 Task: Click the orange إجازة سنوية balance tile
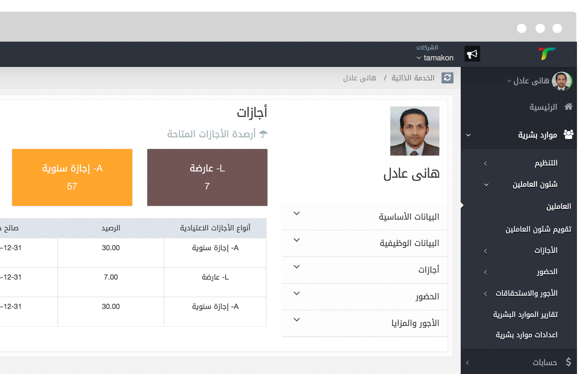pyautogui.click(x=72, y=177)
